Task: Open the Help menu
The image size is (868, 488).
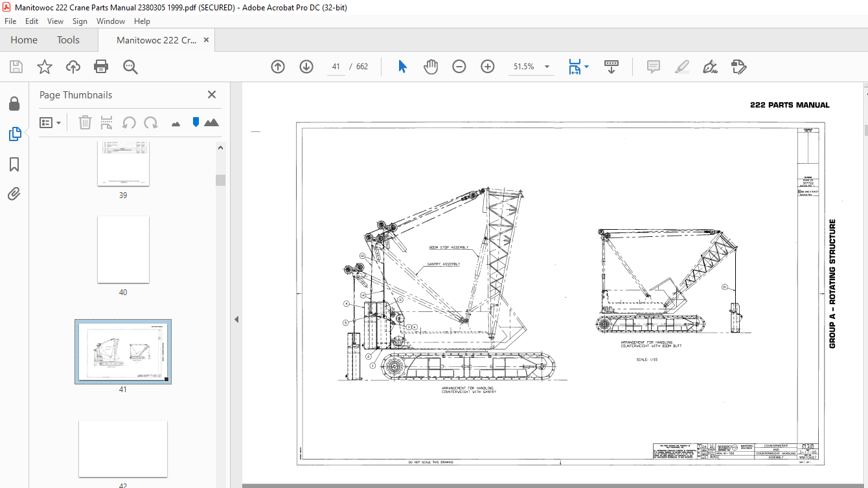Action: pyautogui.click(x=142, y=21)
